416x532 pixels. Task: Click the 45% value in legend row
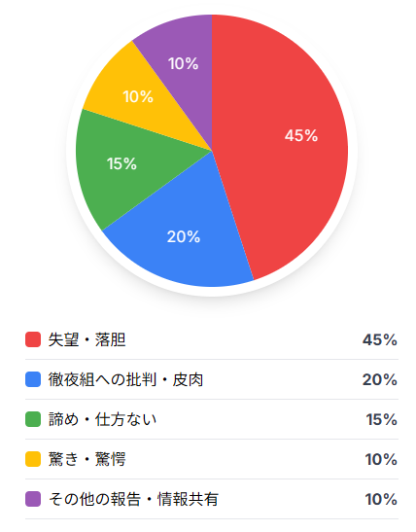pos(380,339)
